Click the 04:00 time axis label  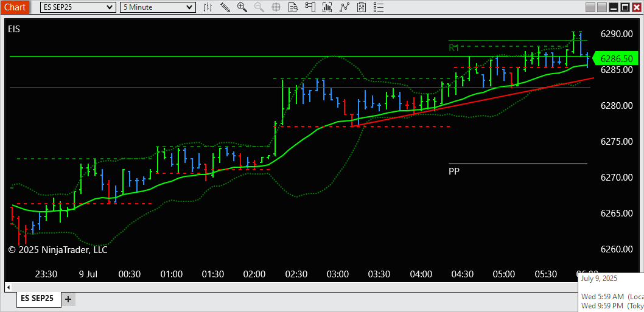[421, 274]
